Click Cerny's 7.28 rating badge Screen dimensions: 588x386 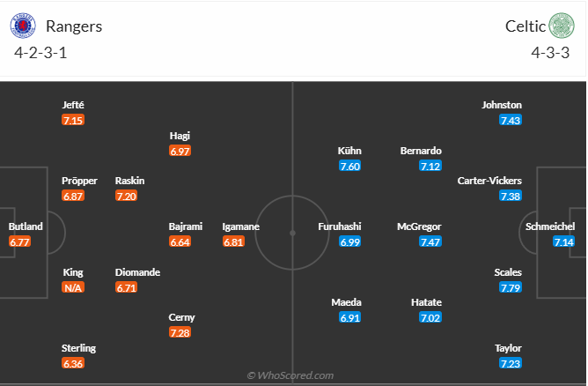(180, 332)
